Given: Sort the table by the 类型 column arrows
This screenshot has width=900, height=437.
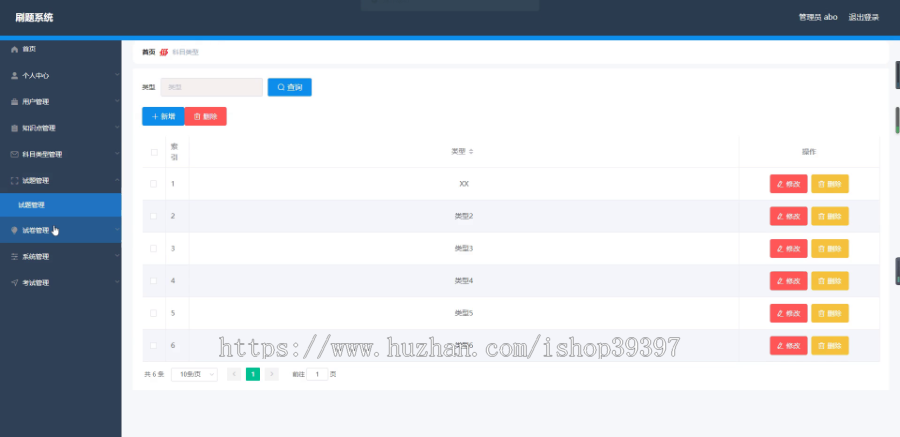Looking at the screenshot, I should 471,152.
